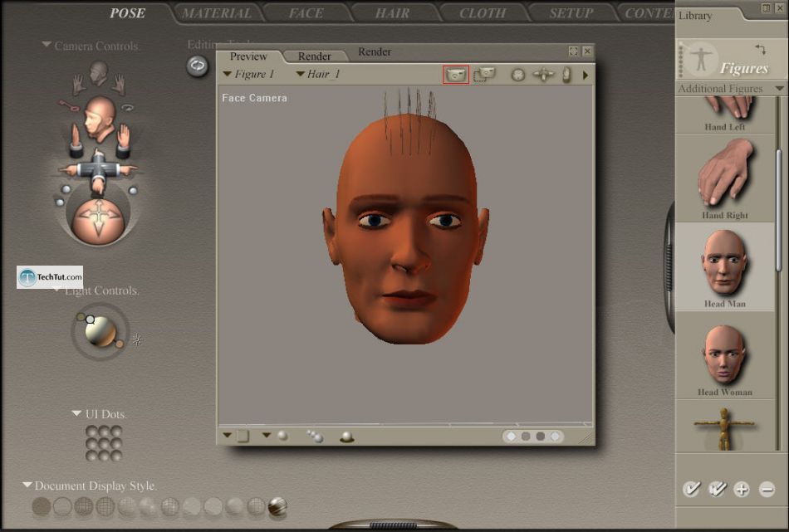Collapse the Camera Controls panel
This screenshot has height=532, width=789.
pyautogui.click(x=47, y=45)
